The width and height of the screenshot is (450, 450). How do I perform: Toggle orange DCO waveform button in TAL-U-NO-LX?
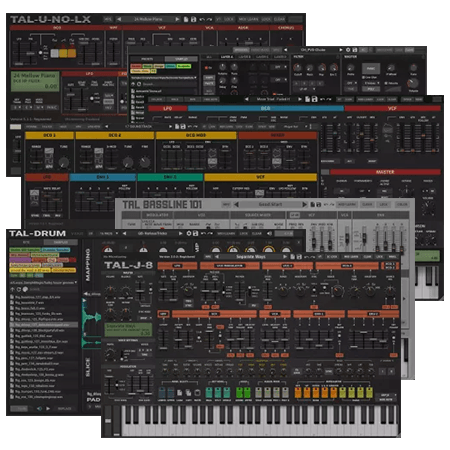(x=72, y=53)
